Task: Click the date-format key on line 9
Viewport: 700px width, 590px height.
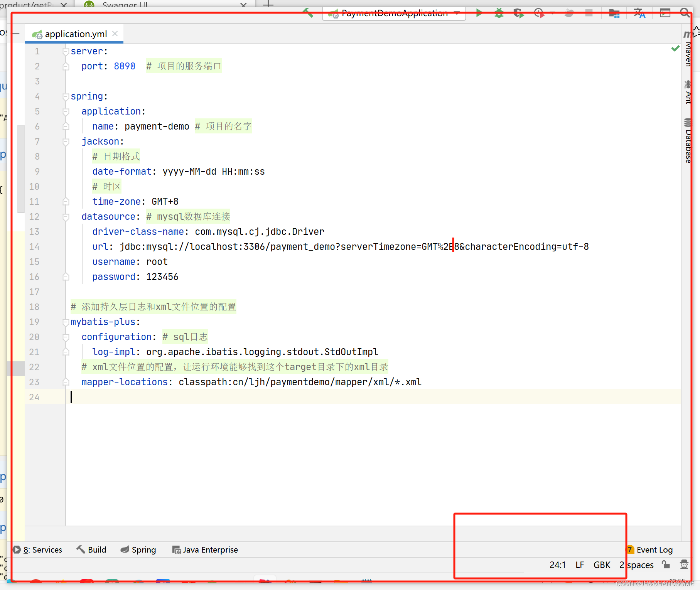Action: coord(122,172)
